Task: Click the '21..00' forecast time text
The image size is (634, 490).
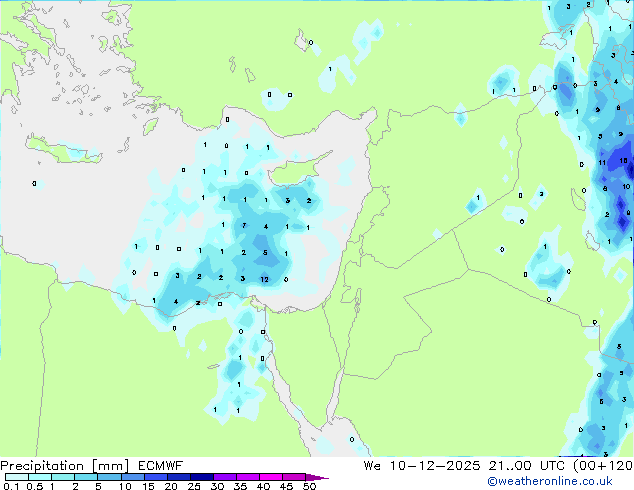Action: (511, 466)
